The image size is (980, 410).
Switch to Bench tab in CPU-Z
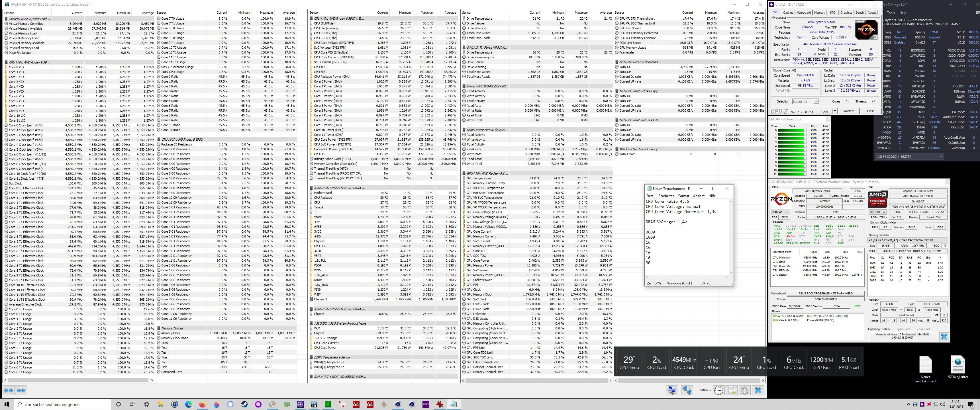click(x=859, y=13)
